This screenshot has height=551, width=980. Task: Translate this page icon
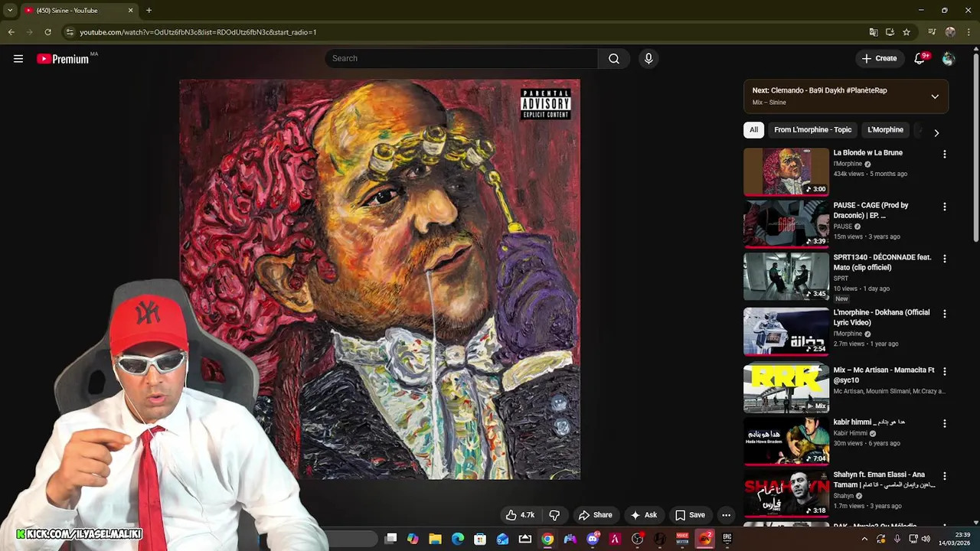pos(874,32)
